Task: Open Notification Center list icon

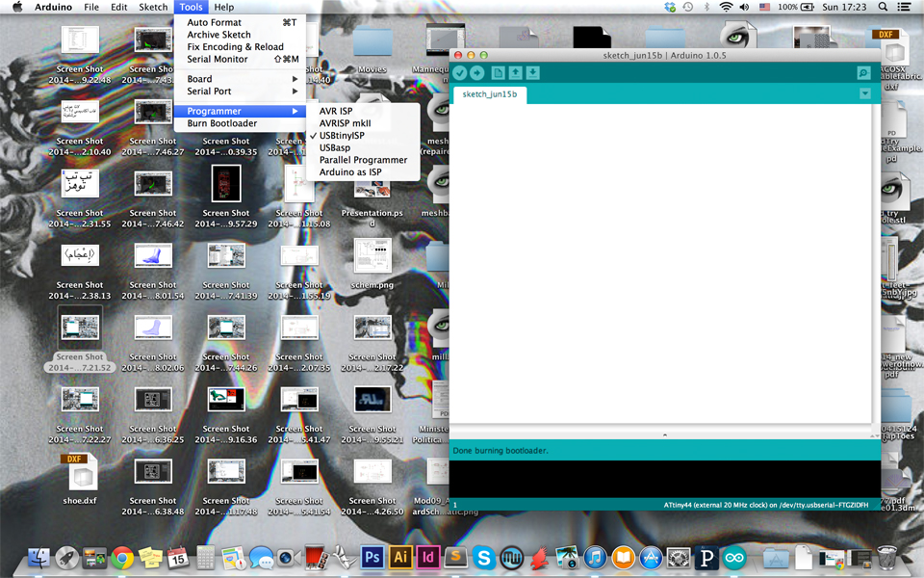Action: pos(904,7)
